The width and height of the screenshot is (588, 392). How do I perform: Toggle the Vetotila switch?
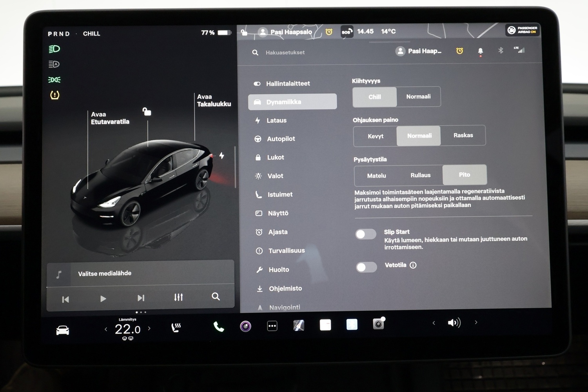click(367, 267)
